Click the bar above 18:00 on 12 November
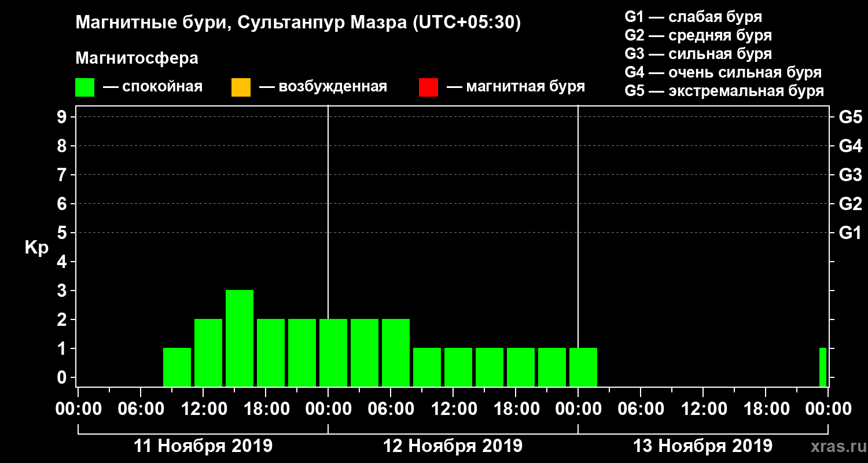The width and height of the screenshot is (868, 463). click(521, 367)
